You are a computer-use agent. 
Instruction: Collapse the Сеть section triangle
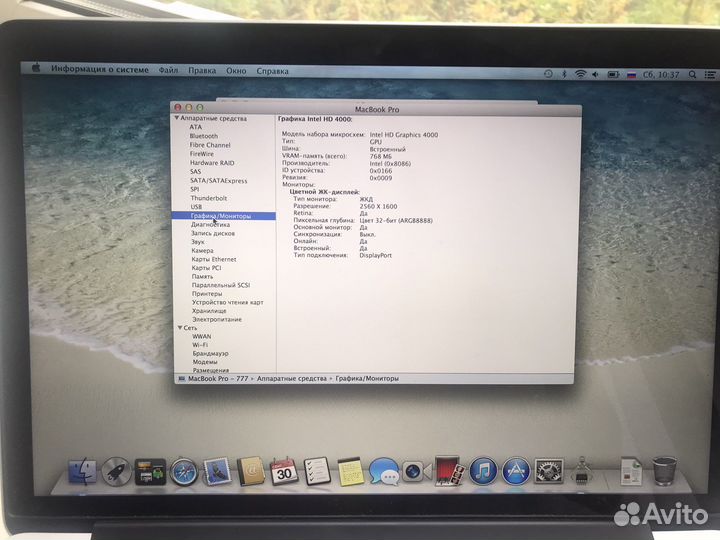click(180, 327)
